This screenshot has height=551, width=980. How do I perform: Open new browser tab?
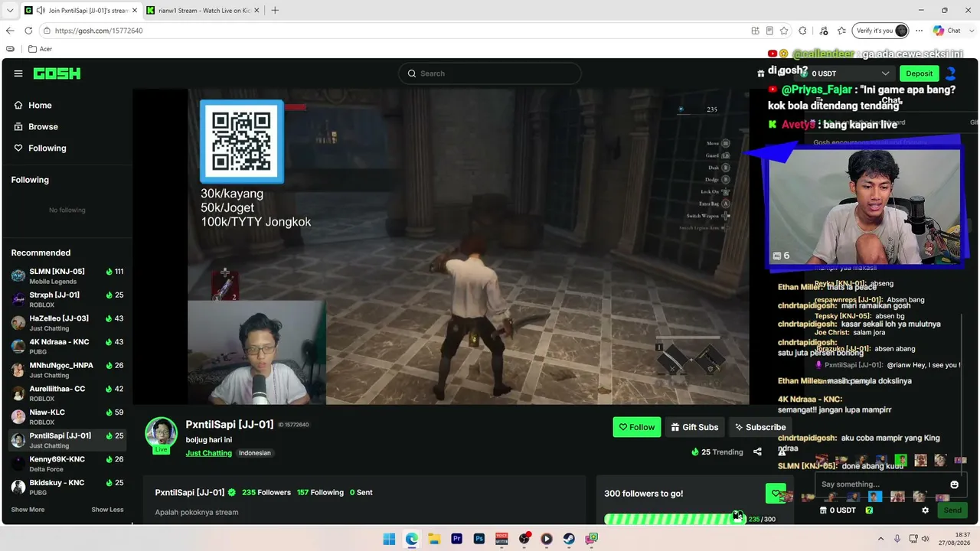(275, 10)
